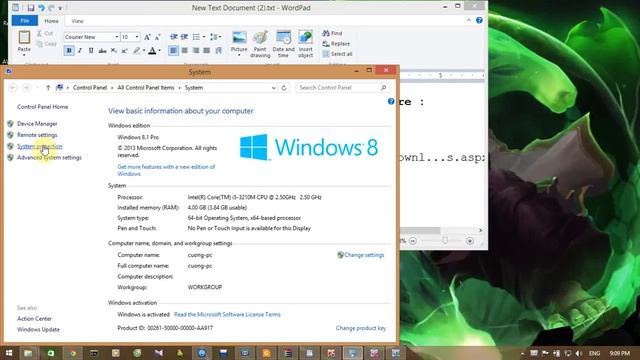This screenshot has width=640, height=360.
Task: Click the Windows Start button
Action: pyautogui.click(x=9, y=353)
